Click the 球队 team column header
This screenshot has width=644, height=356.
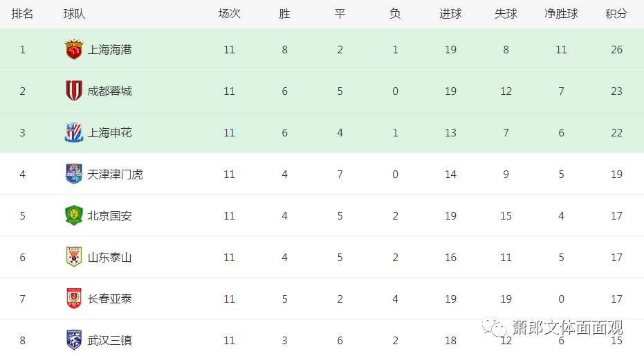pyautogui.click(x=74, y=14)
